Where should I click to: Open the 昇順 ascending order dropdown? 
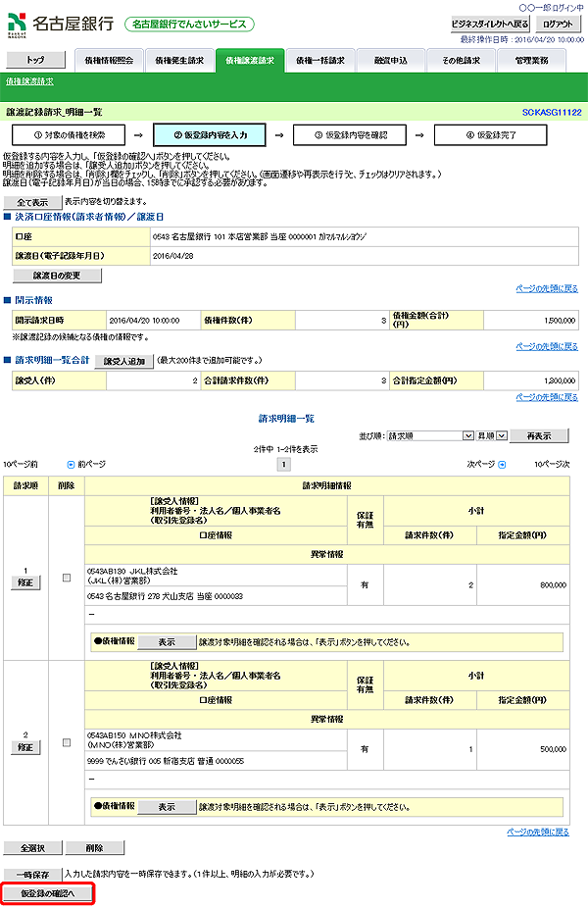[492, 435]
